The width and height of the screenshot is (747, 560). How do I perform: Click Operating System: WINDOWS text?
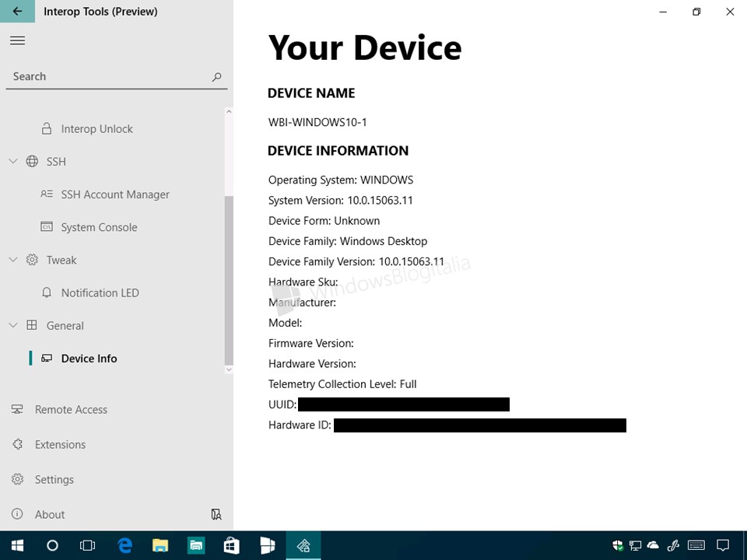pos(341,180)
